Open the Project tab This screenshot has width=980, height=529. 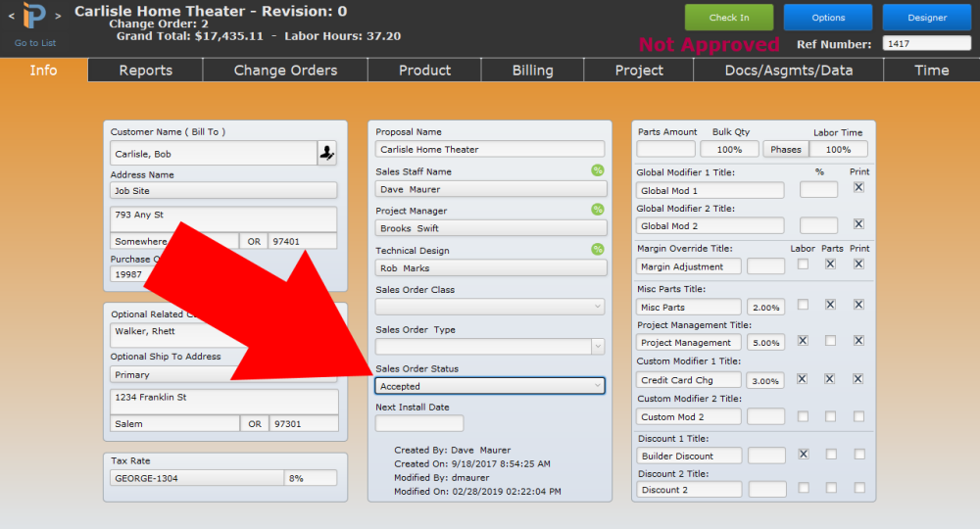pos(639,70)
